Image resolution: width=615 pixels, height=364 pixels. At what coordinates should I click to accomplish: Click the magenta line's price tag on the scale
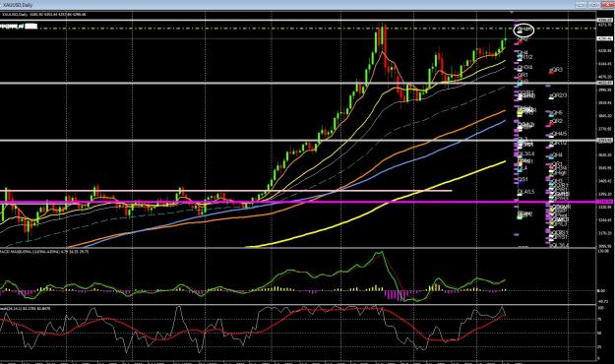(605, 202)
